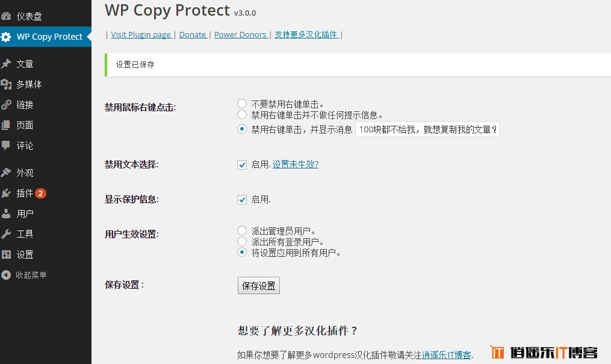Select 将设置应用到所有用户 radio option
The width and height of the screenshot is (611, 364).
(242, 252)
